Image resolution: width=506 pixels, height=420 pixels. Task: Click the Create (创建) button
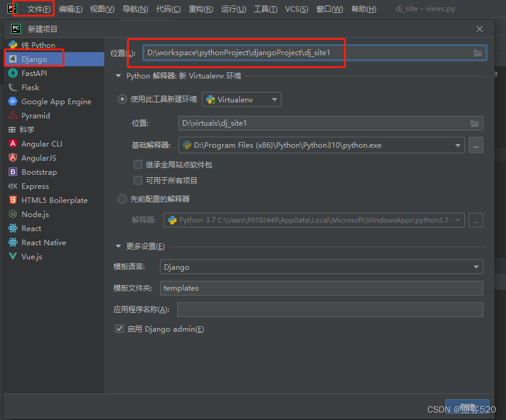coord(467,407)
